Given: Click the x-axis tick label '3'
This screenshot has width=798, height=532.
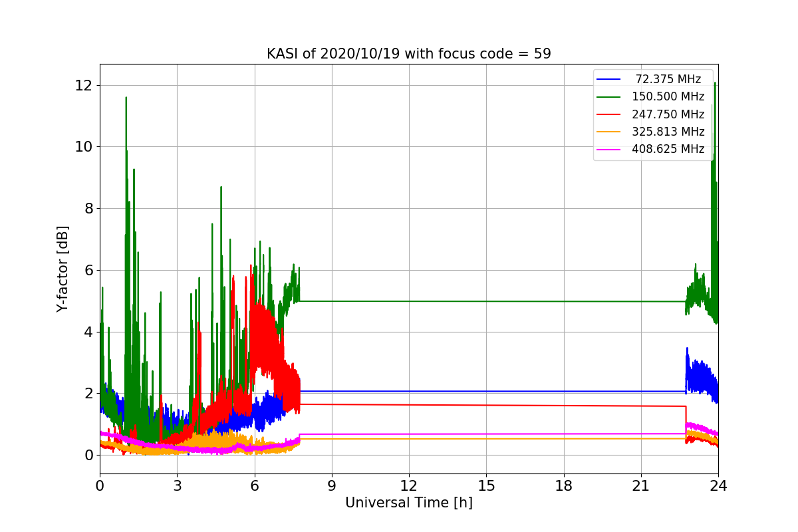Looking at the screenshot, I should [177, 485].
